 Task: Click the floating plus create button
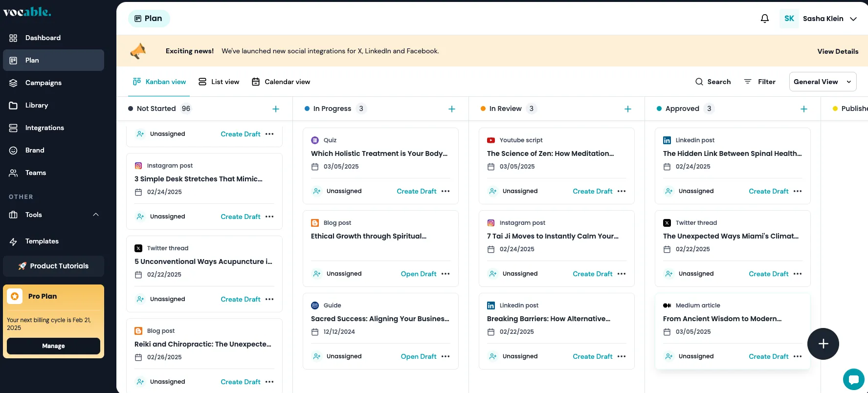point(823,344)
